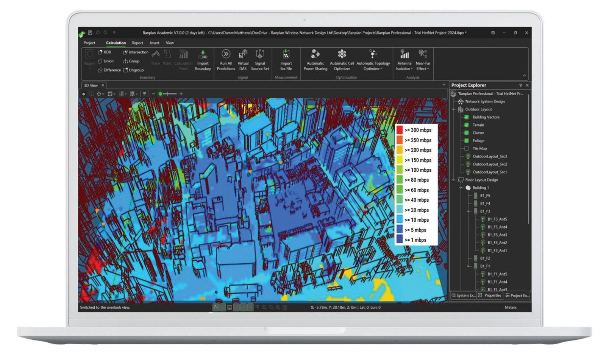Screen dimensions: 606x364
Task: Switch to the Report ribbon tab
Action: [137, 43]
